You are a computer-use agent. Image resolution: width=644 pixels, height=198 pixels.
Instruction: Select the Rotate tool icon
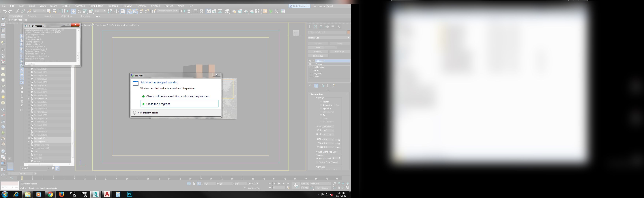click(x=79, y=11)
